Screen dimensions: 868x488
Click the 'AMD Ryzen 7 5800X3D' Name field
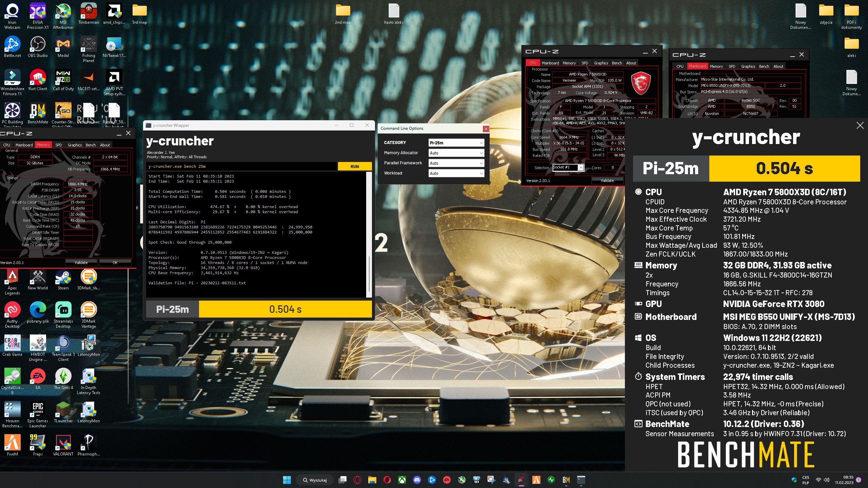pos(588,74)
